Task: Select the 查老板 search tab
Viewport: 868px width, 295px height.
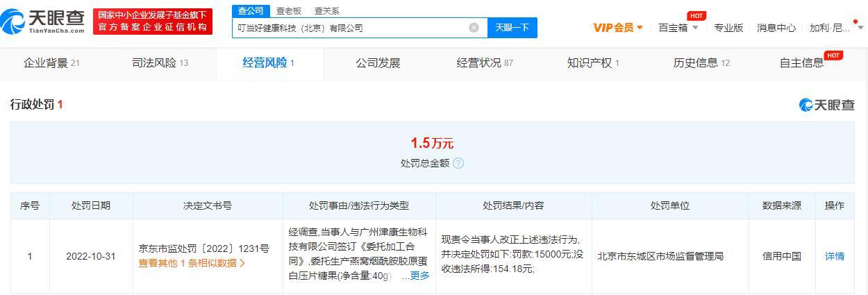Action: [x=289, y=10]
